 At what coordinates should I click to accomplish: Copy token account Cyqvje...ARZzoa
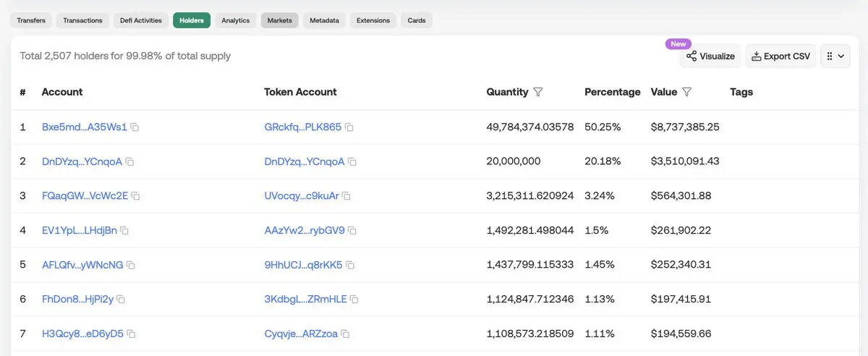[x=346, y=334]
